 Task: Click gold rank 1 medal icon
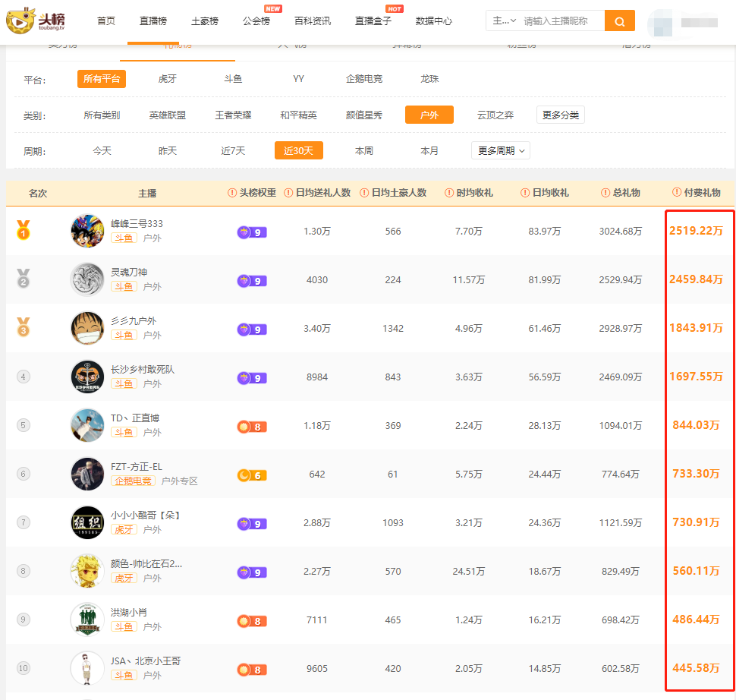[x=24, y=230]
